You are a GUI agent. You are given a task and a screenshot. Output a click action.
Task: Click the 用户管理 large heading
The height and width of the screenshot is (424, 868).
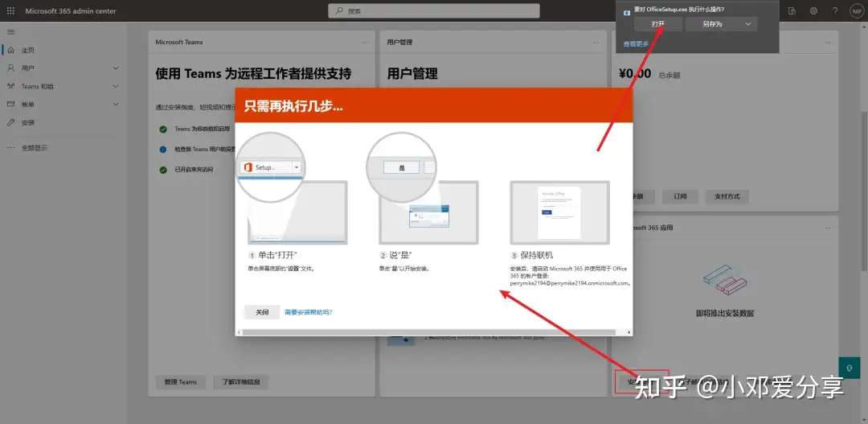pos(412,74)
